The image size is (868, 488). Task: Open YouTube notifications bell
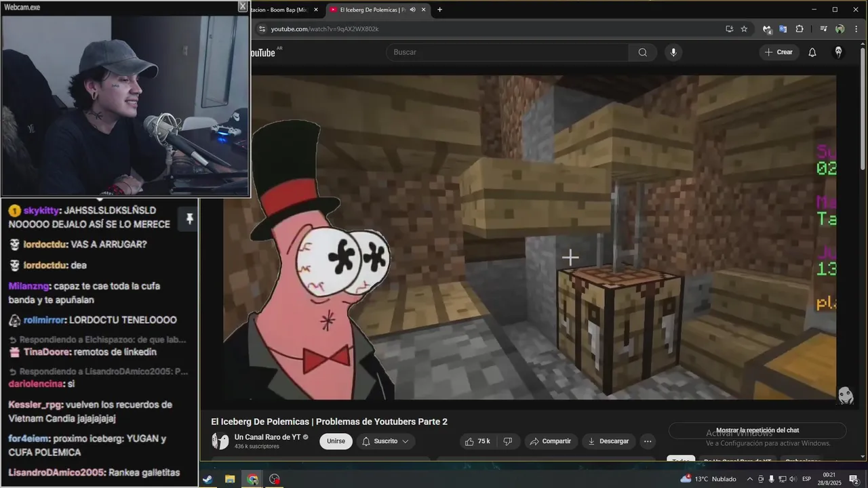[812, 52]
